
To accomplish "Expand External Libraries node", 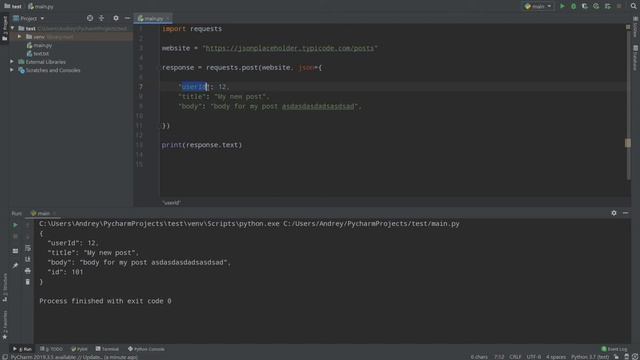I will [12, 62].
